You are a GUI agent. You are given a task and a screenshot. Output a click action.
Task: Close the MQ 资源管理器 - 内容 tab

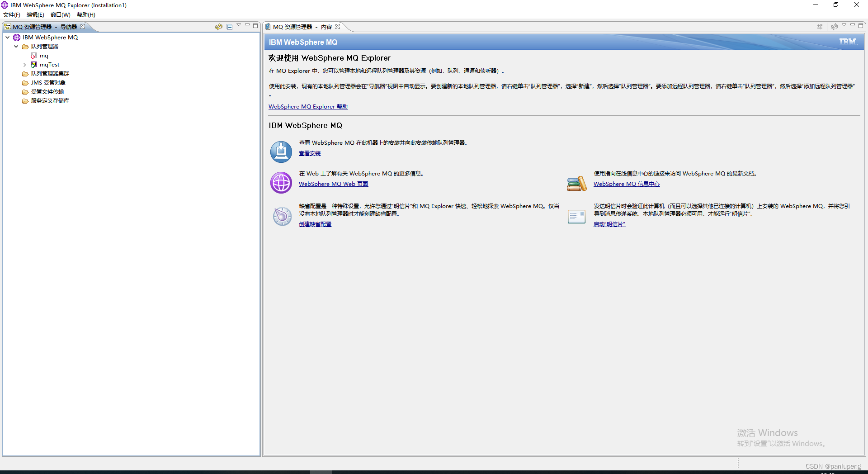pos(338,27)
